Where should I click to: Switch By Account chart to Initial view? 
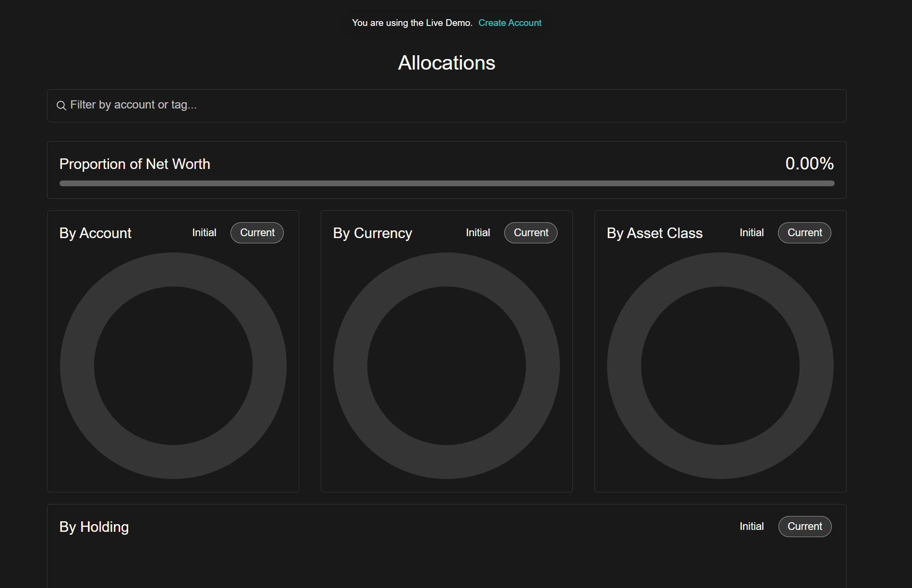coord(204,232)
